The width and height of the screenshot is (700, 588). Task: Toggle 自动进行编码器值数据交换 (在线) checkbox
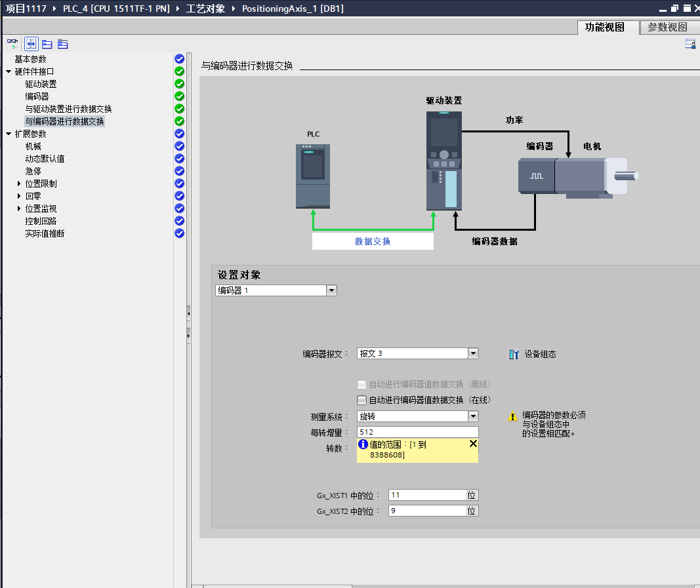click(362, 400)
